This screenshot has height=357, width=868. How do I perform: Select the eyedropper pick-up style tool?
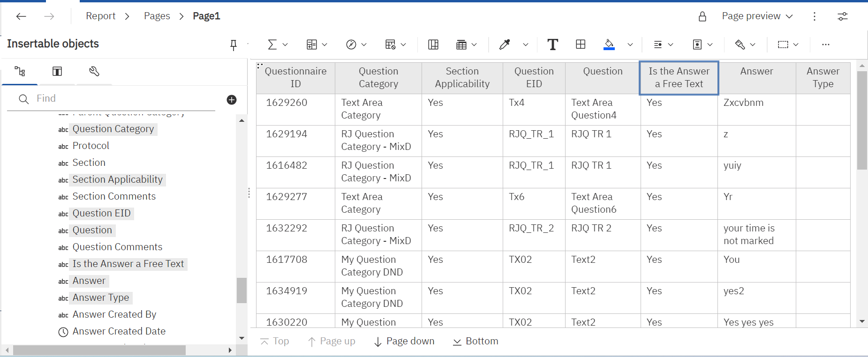click(505, 45)
